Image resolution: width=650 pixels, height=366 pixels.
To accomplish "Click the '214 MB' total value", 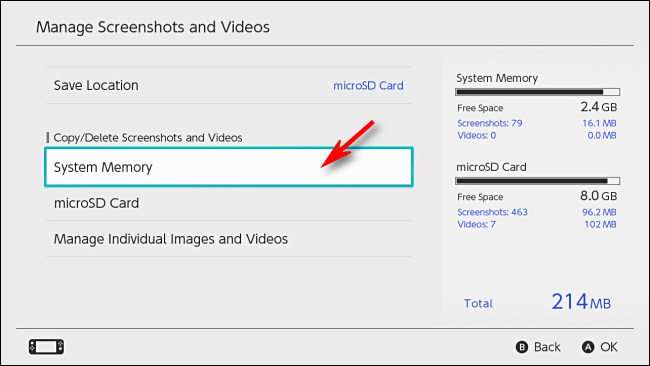I will tap(581, 301).
